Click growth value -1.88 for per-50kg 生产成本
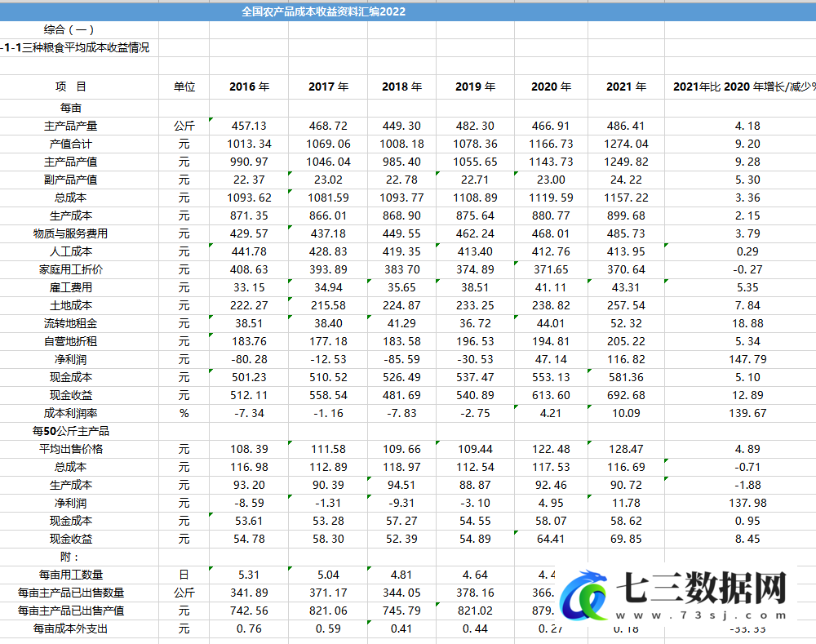Screen dimensions: 816x644 click(x=747, y=485)
